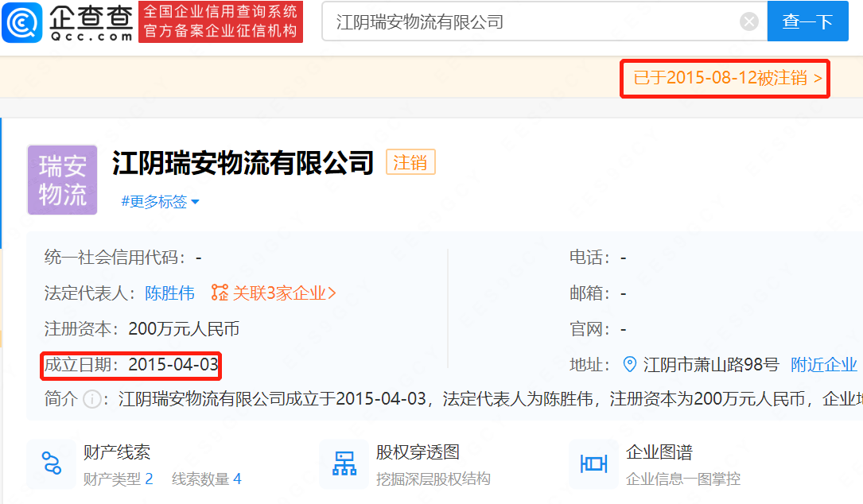Click the 瑞安物流 company logo thumbnail
The image size is (863, 504).
pyautogui.click(x=62, y=180)
